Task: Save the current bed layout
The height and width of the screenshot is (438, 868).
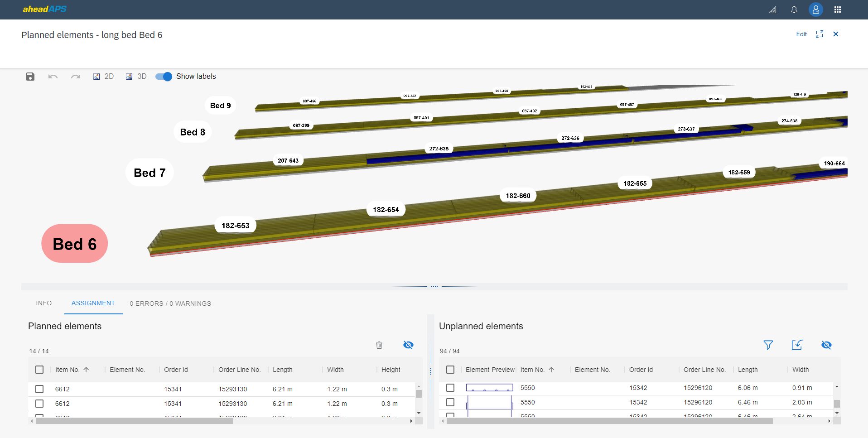Action: pos(30,77)
